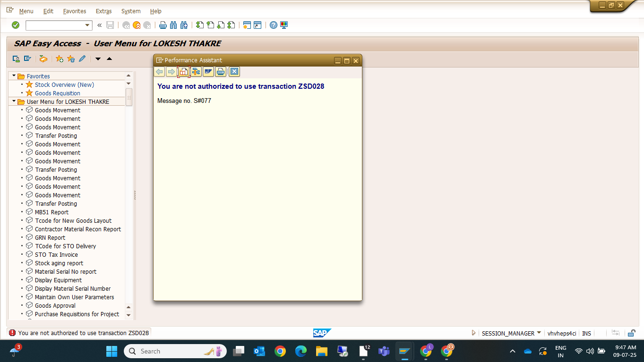Click Print icon in Performance Assistant
The image size is (644, 362).
click(221, 72)
